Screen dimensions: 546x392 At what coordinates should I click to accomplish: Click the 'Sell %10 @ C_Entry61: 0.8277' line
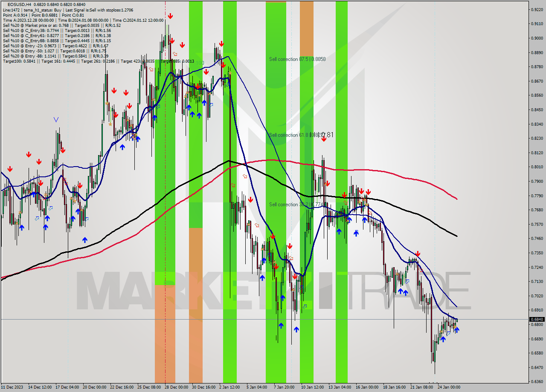[57, 35]
